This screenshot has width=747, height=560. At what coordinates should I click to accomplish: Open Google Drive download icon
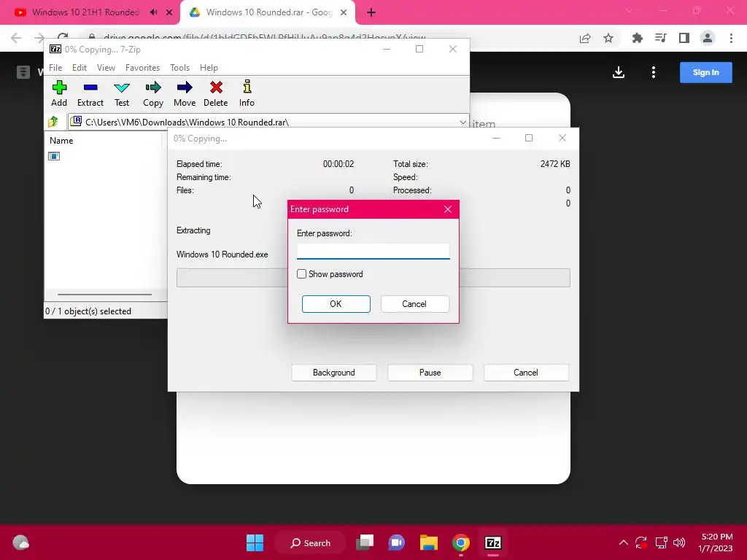coord(619,72)
